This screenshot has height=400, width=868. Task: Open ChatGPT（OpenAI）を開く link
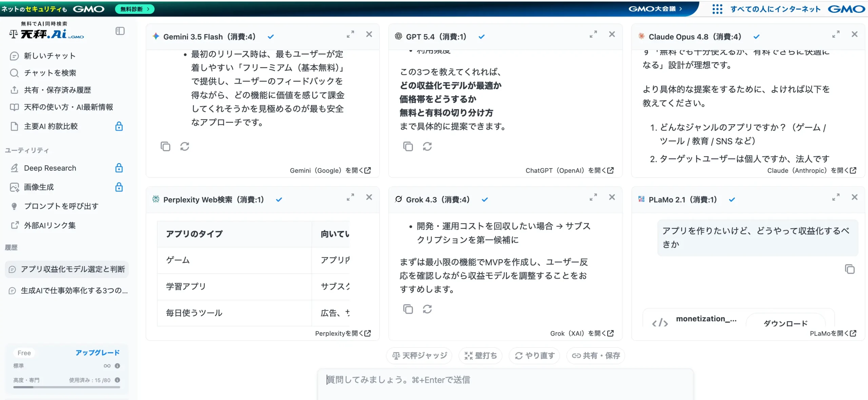(570, 170)
